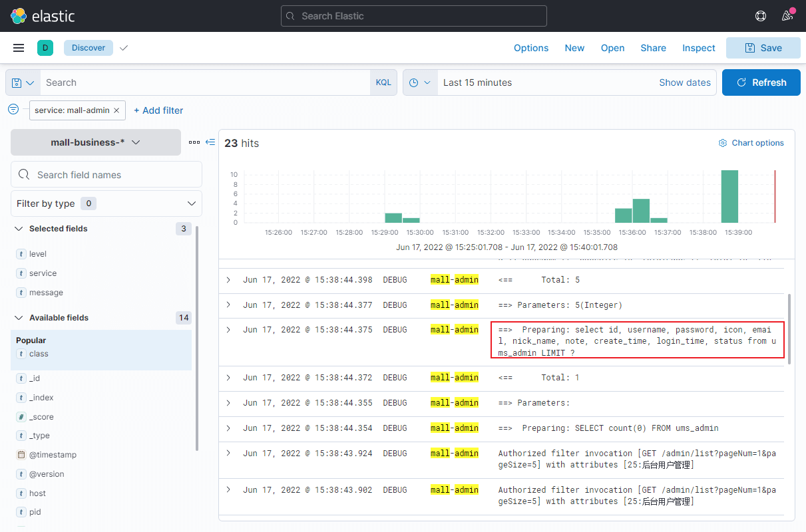This screenshot has height=532, width=806.
Task: Click the Search field names input
Action: coord(106,174)
